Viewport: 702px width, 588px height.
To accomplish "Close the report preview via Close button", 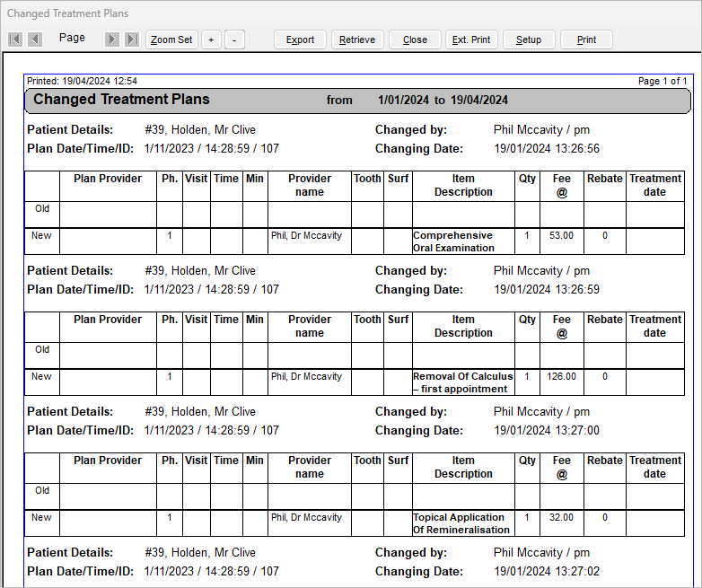I will coord(415,39).
